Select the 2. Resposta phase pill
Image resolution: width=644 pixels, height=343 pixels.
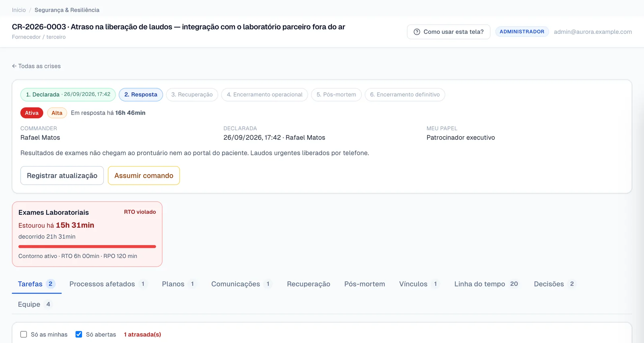point(141,95)
